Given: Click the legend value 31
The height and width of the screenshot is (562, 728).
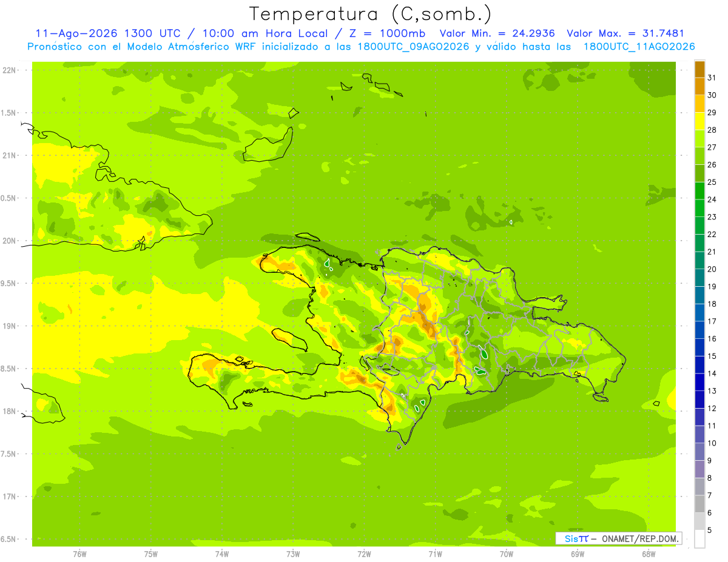Looking at the screenshot, I should [x=712, y=78].
